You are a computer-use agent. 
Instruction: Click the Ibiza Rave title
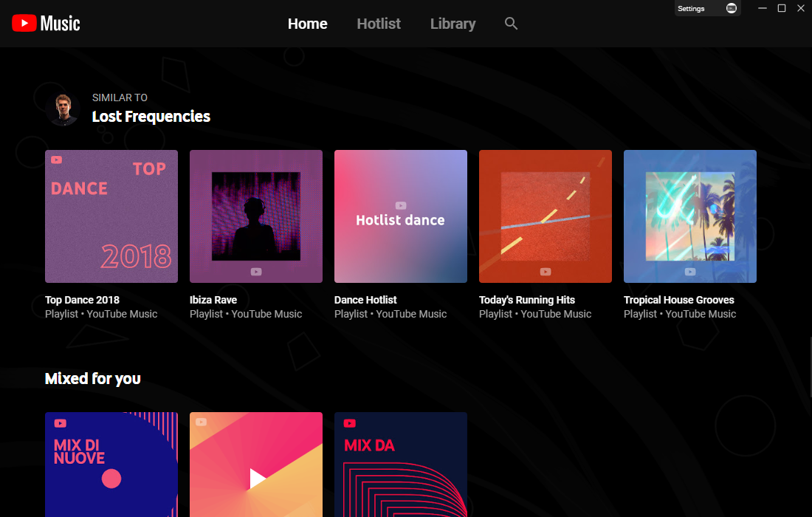213,300
